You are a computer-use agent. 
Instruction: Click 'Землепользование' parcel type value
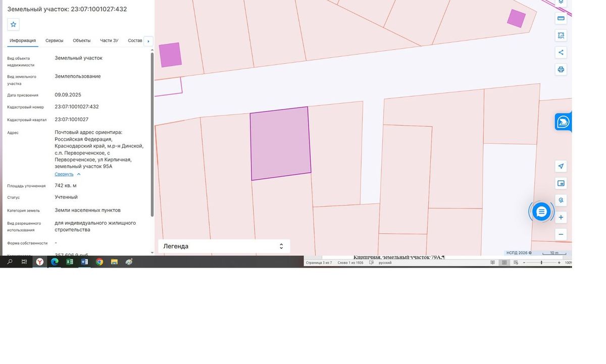click(78, 76)
